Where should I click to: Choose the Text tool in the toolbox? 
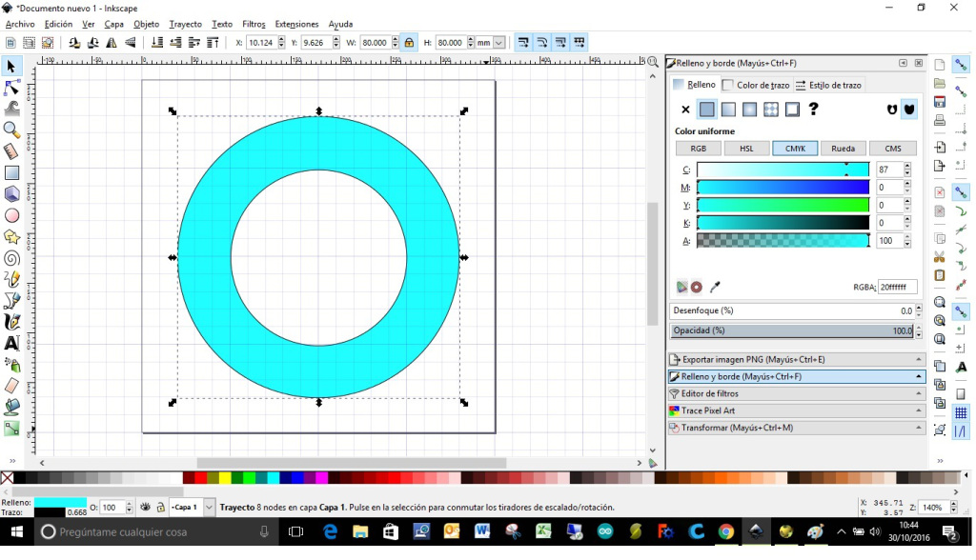tap(11, 343)
